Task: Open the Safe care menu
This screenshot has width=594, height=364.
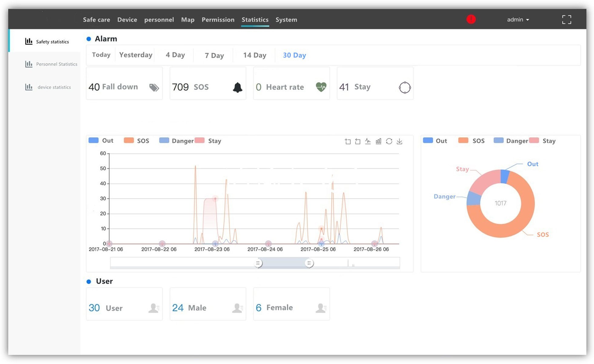Action: point(96,20)
